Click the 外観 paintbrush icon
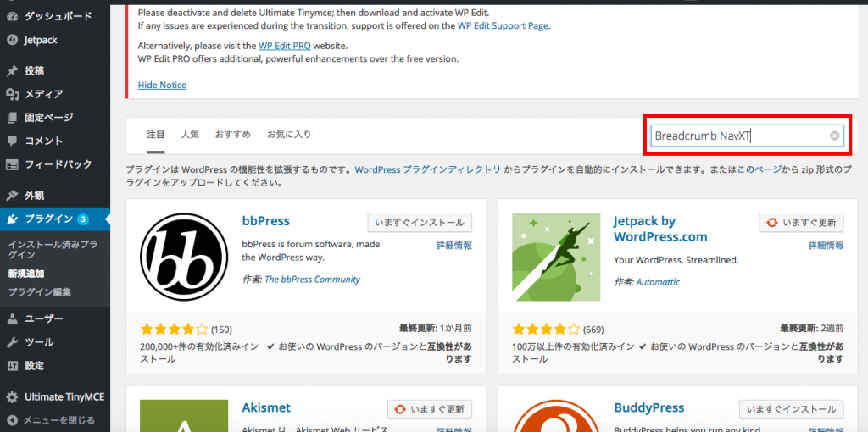This screenshot has height=432, width=868. pyautogui.click(x=12, y=196)
